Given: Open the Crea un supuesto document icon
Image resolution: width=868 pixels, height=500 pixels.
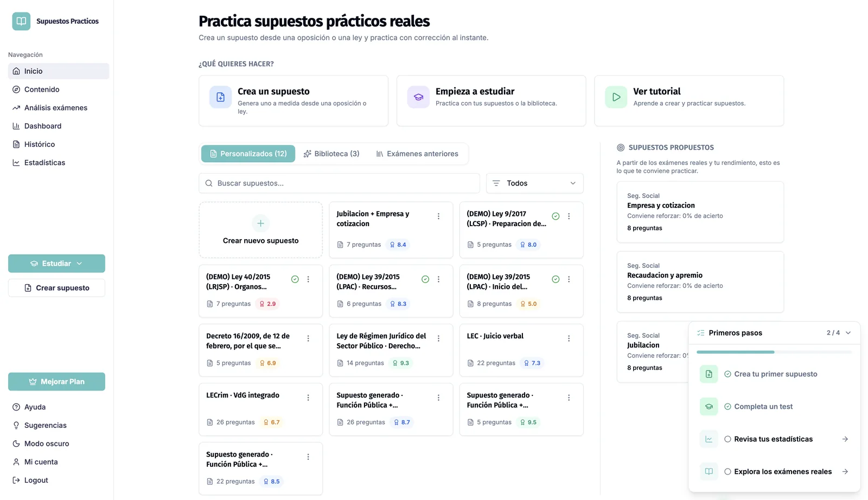Looking at the screenshot, I should (x=220, y=97).
